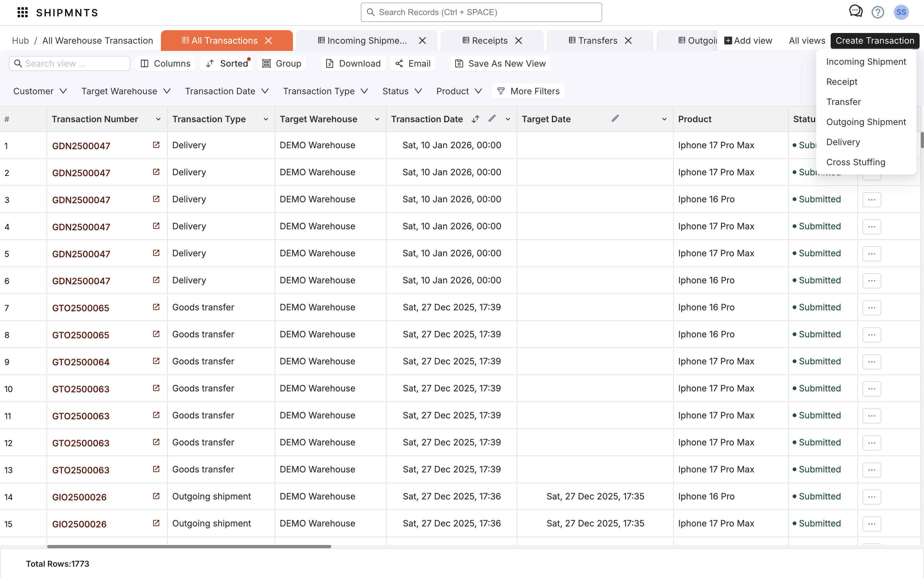The width and height of the screenshot is (924, 578).
Task: Open All views
Action: tap(807, 41)
